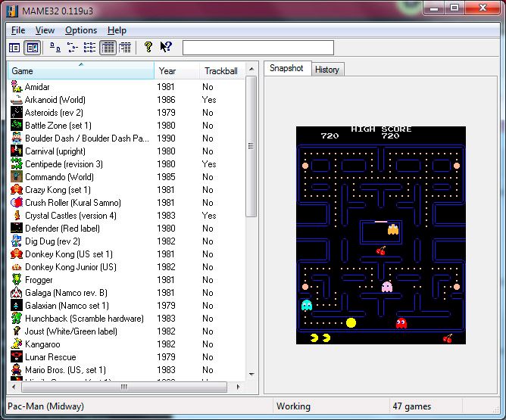Click the horizontal scroll left arrow
506x420 pixels.
(14, 387)
